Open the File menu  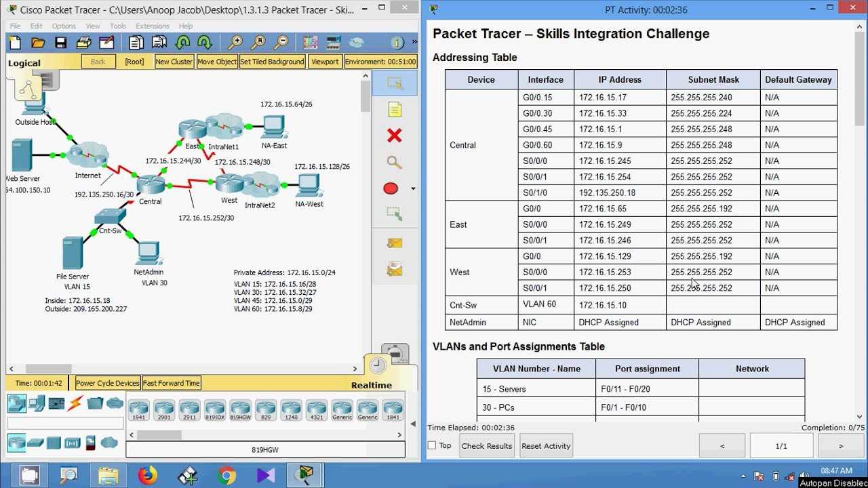click(x=15, y=26)
